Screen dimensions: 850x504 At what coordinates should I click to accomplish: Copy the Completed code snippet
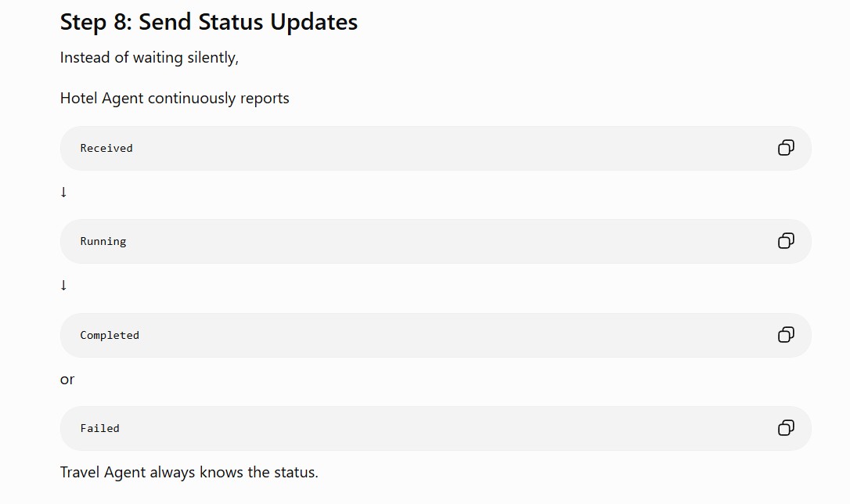[x=786, y=335]
